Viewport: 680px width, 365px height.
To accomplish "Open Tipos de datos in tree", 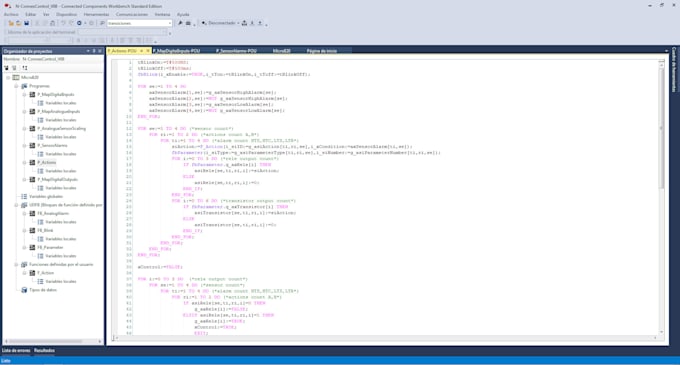I will click(43, 290).
